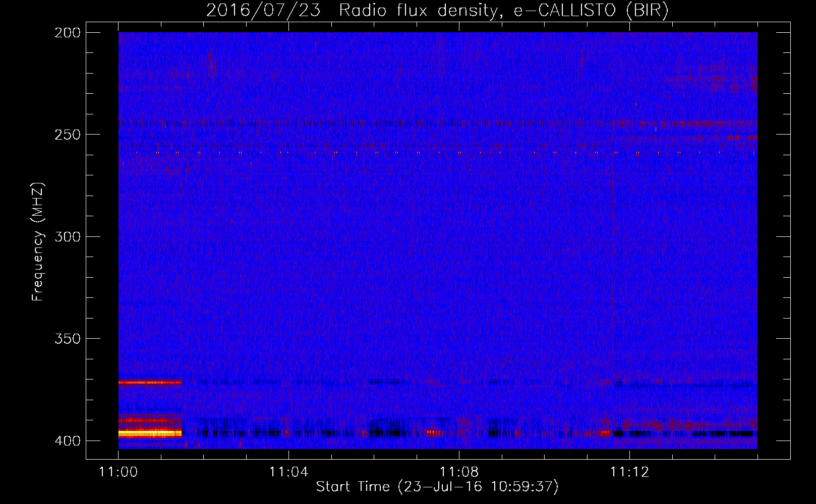
Task: Click the 'Start Time (23-Jul-16 10:59:37)' label
Action: (x=437, y=487)
